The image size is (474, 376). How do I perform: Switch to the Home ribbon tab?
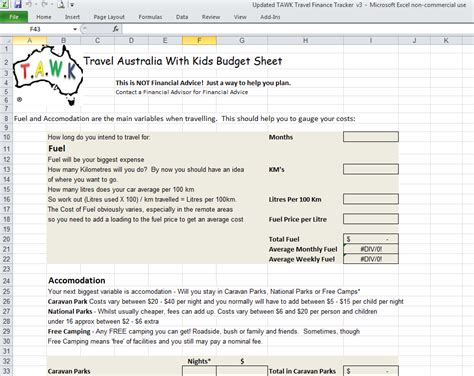44,17
